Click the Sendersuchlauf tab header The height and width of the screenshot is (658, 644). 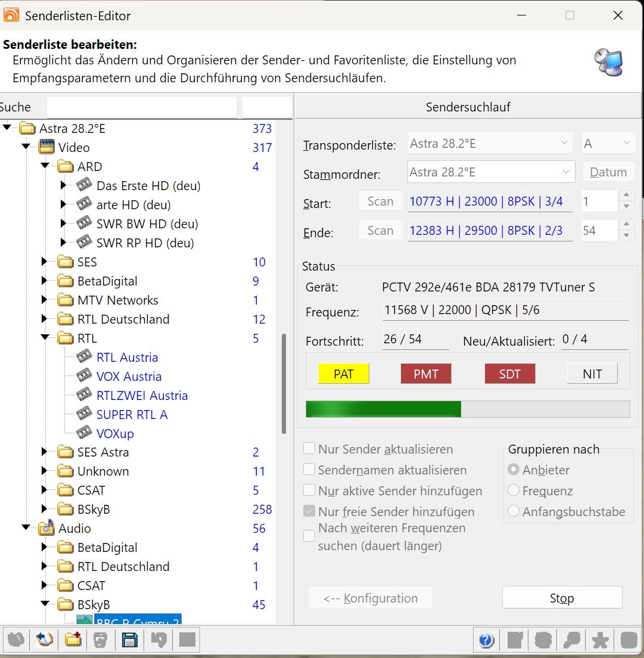coord(468,107)
